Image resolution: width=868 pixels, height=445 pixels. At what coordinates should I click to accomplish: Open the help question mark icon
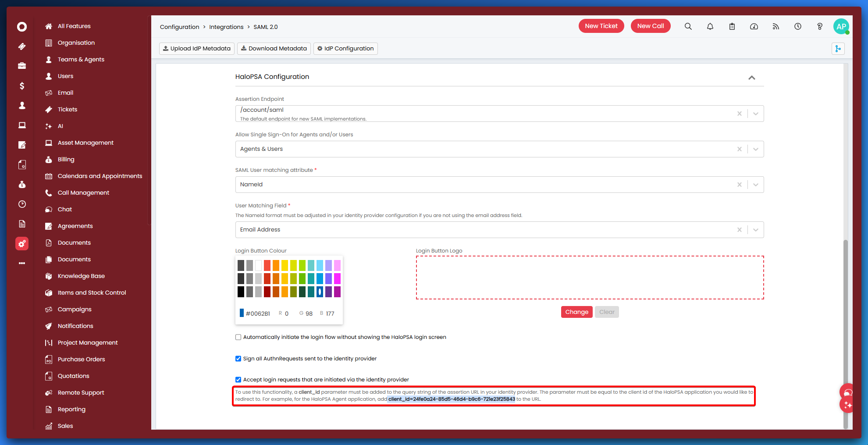point(820,26)
